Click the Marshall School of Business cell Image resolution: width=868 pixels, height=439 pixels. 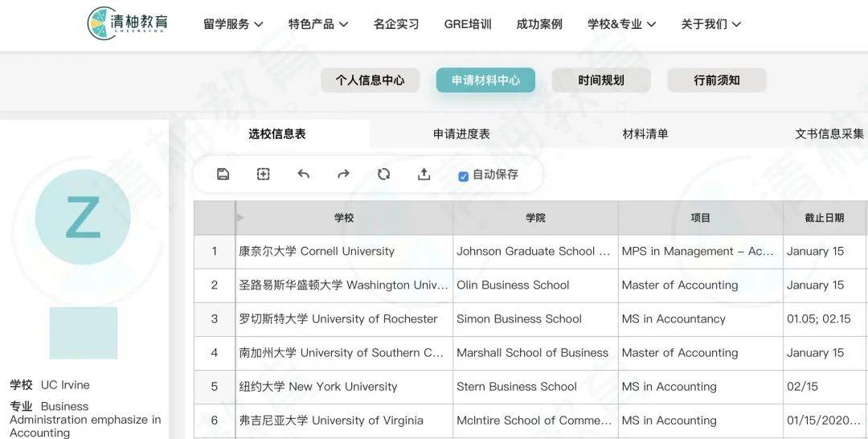pos(535,353)
